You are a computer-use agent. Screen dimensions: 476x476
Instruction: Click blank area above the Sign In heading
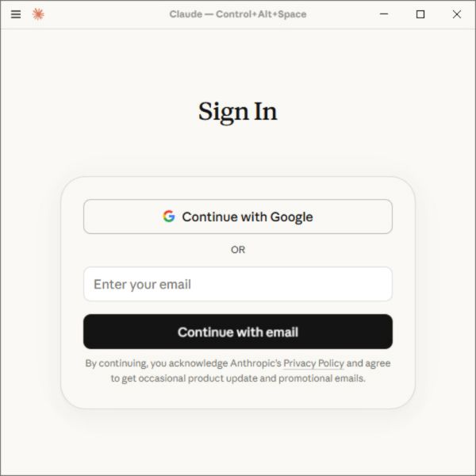(x=238, y=62)
